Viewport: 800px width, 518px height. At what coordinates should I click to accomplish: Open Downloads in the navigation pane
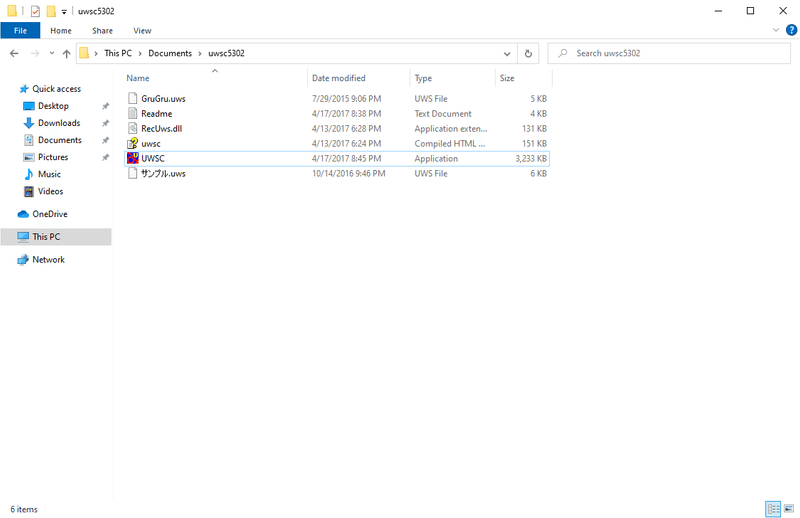tap(59, 123)
